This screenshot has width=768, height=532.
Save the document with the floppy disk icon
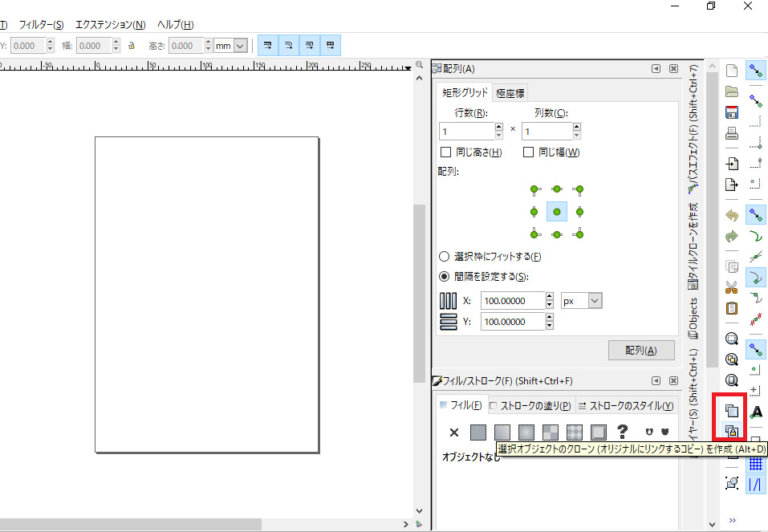coord(732,112)
